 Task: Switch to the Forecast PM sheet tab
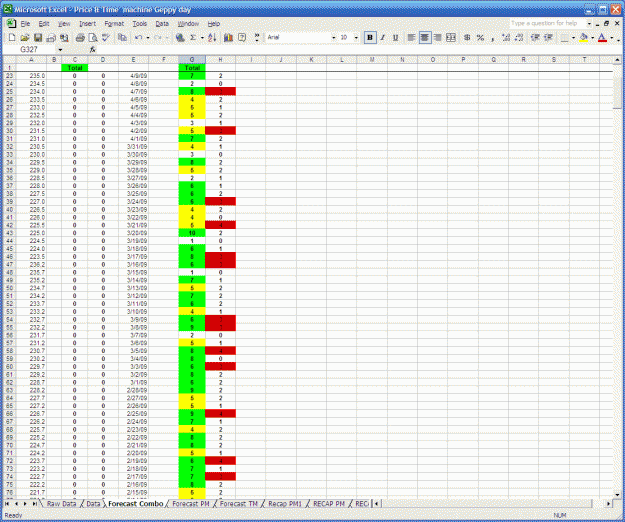pos(191,504)
